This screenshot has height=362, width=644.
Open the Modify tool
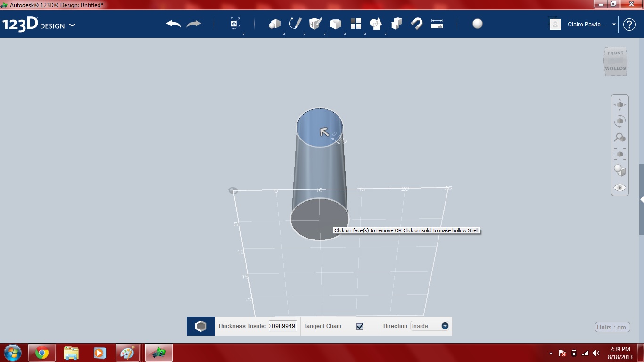tap(335, 24)
